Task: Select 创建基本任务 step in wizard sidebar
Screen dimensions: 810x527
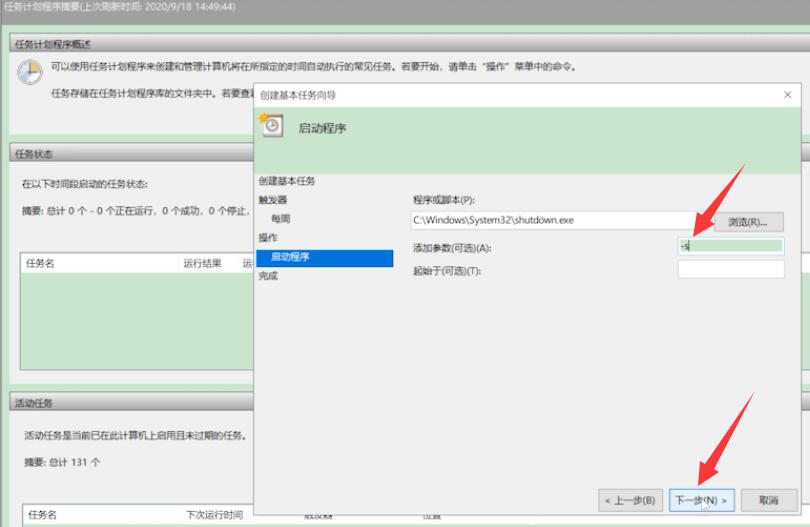Action: [287, 181]
